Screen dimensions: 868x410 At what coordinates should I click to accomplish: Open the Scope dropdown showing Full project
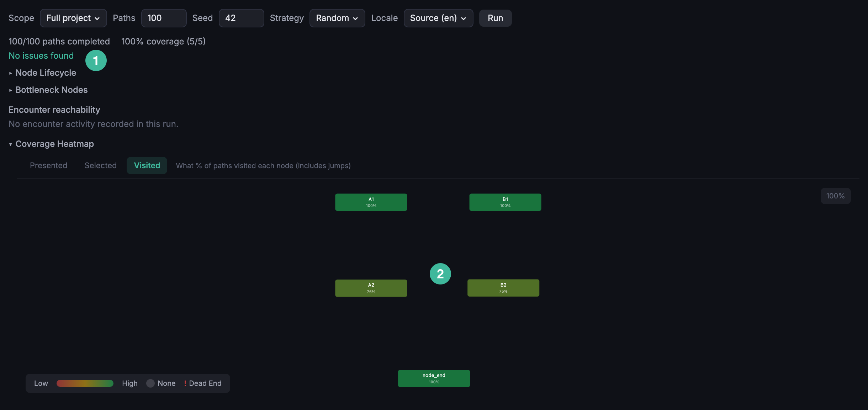[x=73, y=18]
